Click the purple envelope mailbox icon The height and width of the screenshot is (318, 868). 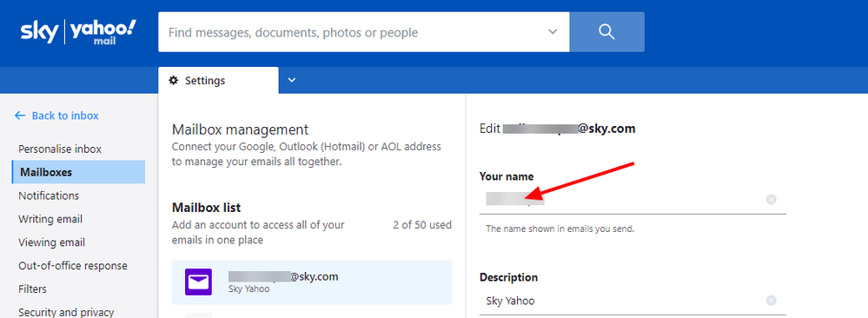198,282
